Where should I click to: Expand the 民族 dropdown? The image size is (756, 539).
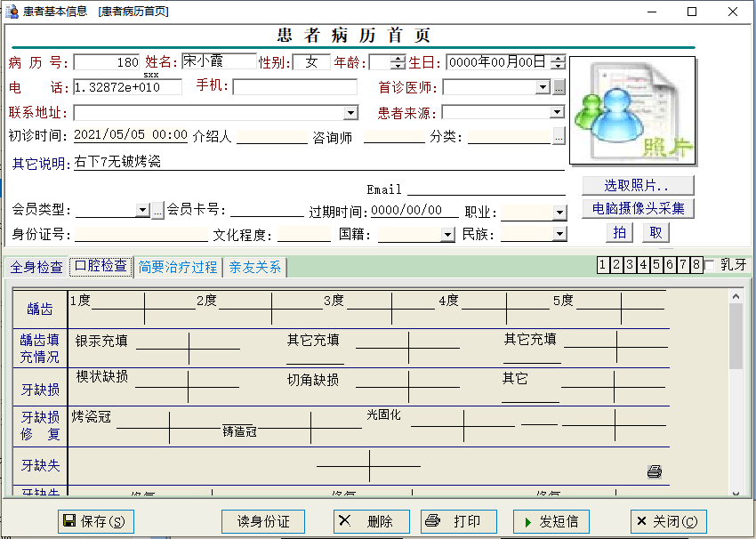559,234
